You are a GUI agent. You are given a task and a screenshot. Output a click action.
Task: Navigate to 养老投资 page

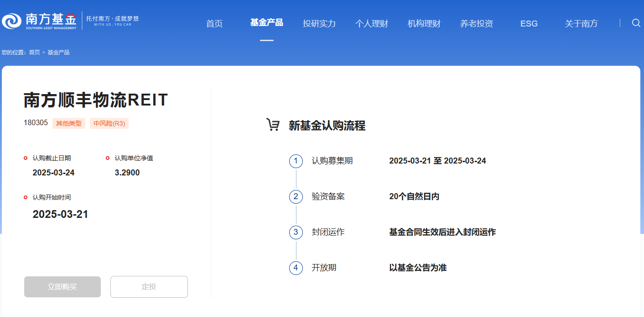[477, 24]
